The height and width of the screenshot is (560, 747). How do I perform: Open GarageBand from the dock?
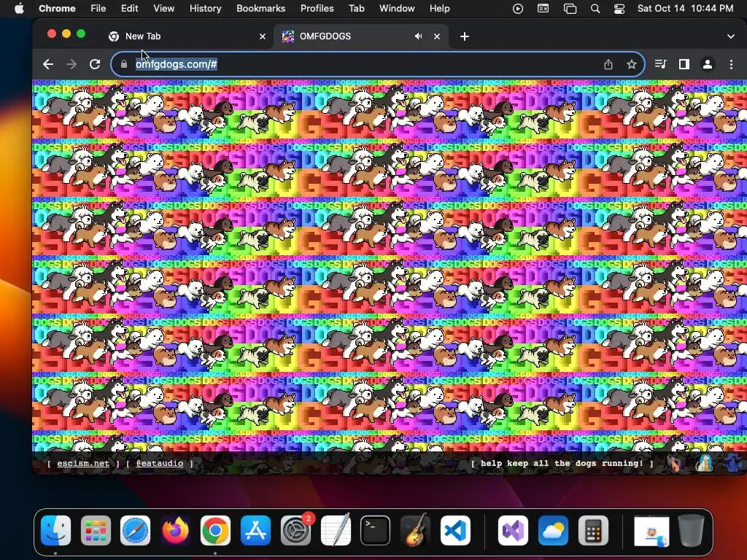point(415,531)
